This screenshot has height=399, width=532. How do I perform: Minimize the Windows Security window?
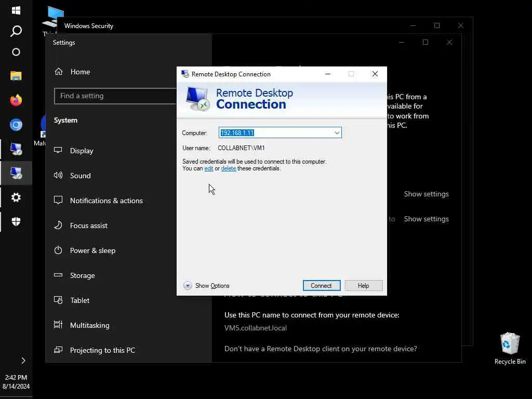click(x=413, y=26)
